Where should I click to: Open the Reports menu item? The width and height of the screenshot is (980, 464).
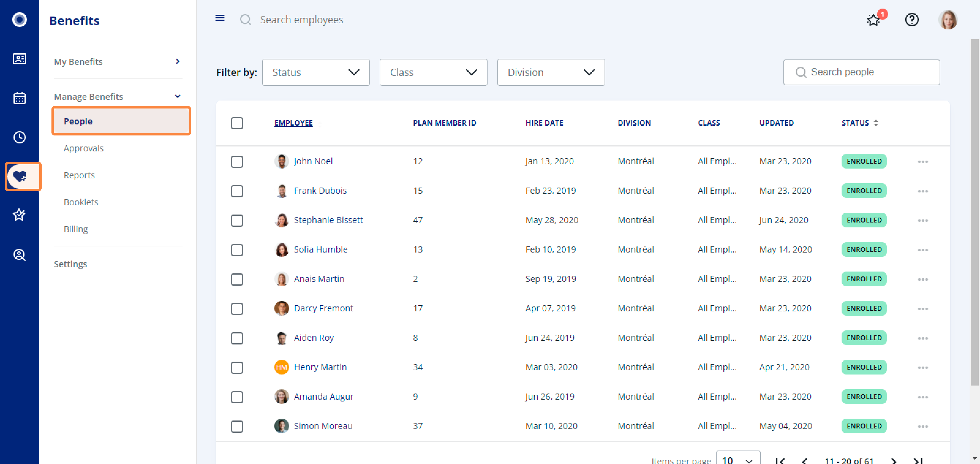79,175
